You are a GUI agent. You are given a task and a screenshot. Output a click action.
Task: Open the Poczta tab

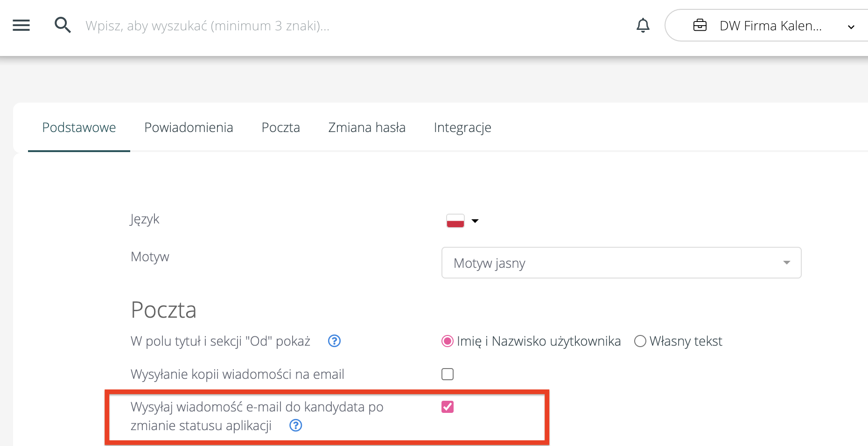pyautogui.click(x=280, y=127)
